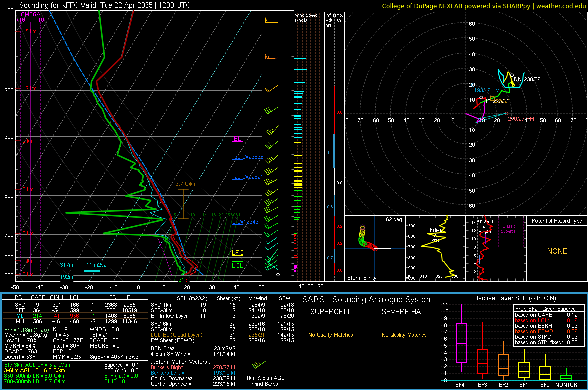Click the Classic Supercell marker label
588x390 pixels.
pos(509,229)
